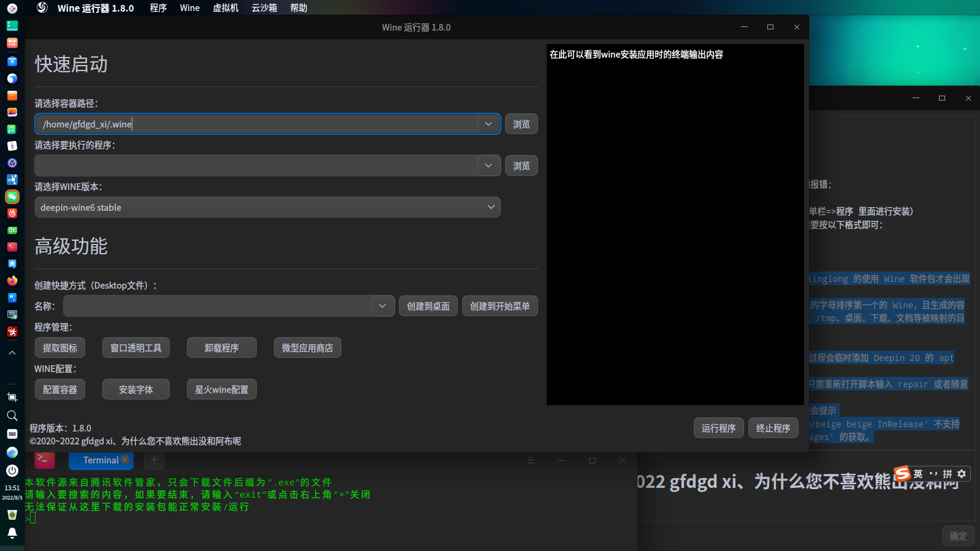Open the search magnifier in the dock
The height and width of the screenshot is (551, 980).
pyautogui.click(x=12, y=416)
